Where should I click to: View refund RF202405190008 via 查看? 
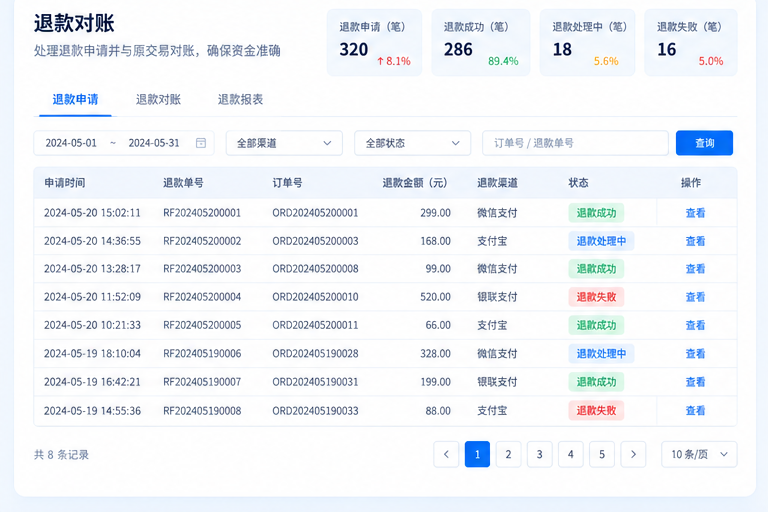[695, 411]
